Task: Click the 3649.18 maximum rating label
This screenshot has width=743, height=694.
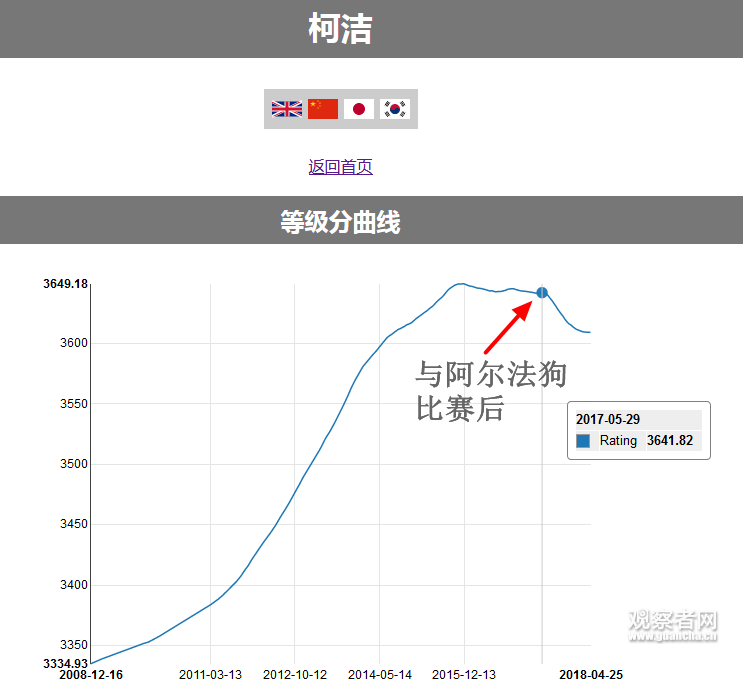Action: 65,284
